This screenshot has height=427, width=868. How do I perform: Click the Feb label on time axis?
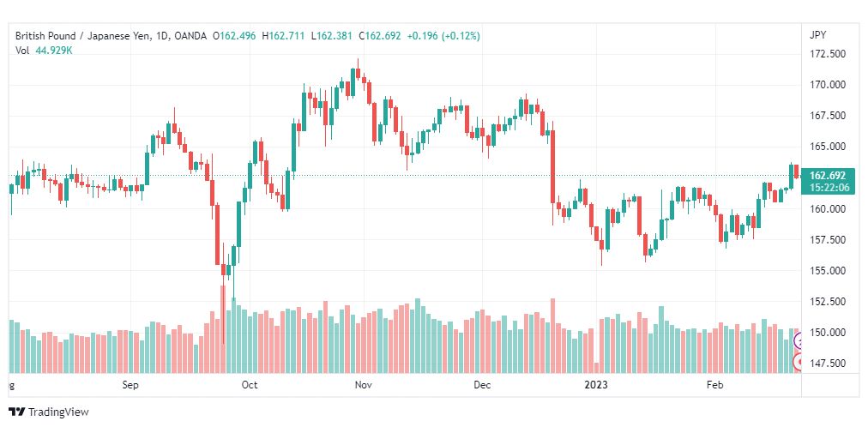click(715, 385)
